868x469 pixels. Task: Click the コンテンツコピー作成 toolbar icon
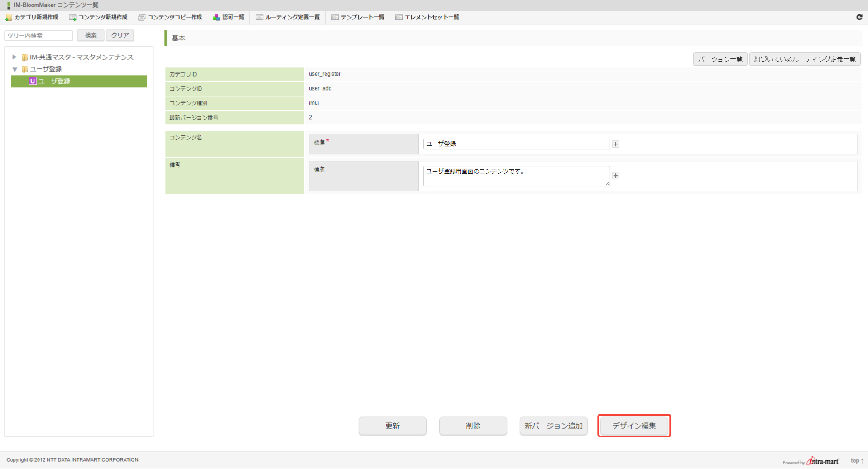pyautogui.click(x=142, y=18)
